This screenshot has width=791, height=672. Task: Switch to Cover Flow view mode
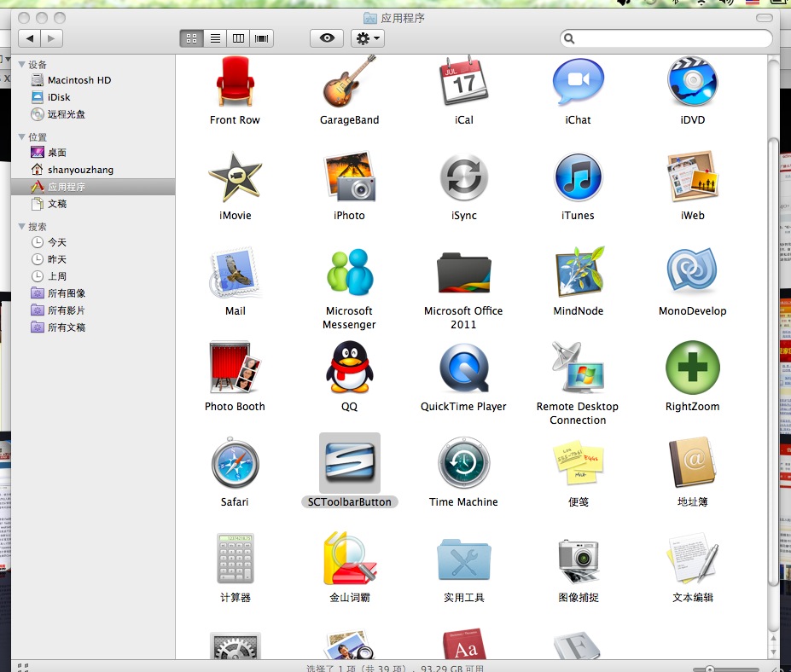[262, 38]
